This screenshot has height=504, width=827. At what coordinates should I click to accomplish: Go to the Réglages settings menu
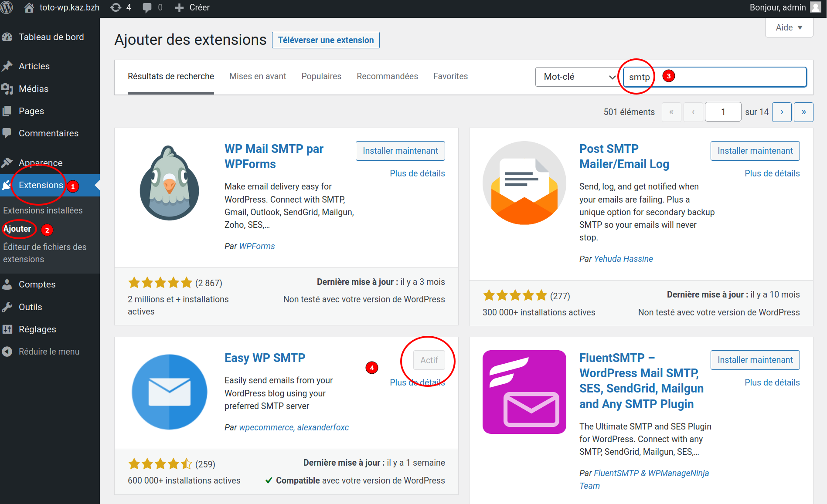click(x=37, y=329)
